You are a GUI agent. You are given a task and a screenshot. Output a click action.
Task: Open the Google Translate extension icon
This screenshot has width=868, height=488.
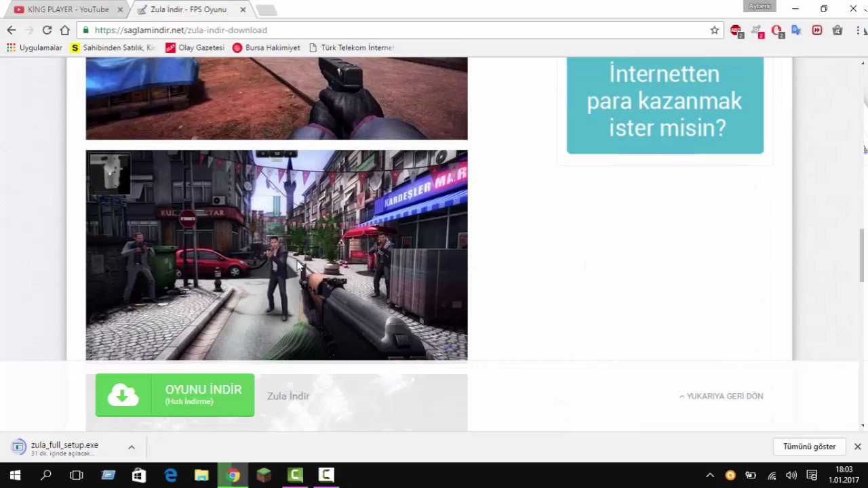tap(797, 30)
